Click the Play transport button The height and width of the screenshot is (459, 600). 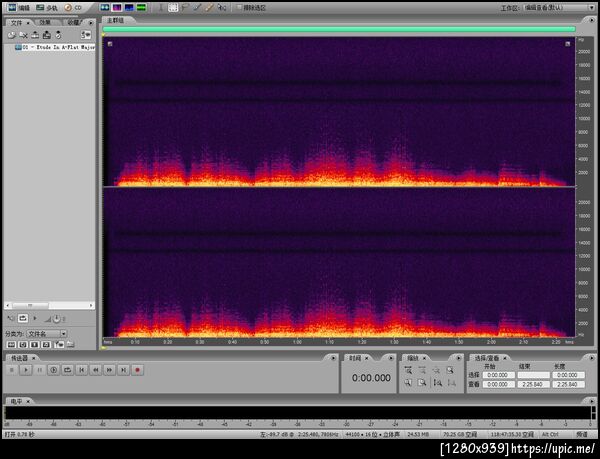click(x=26, y=370)
